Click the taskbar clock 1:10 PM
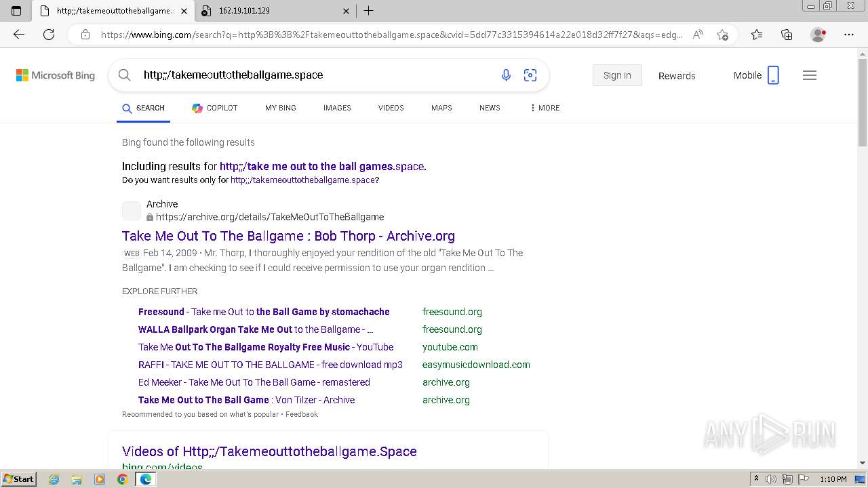The height and width of the screenshot is (488, 868). [x=833, y=479]
